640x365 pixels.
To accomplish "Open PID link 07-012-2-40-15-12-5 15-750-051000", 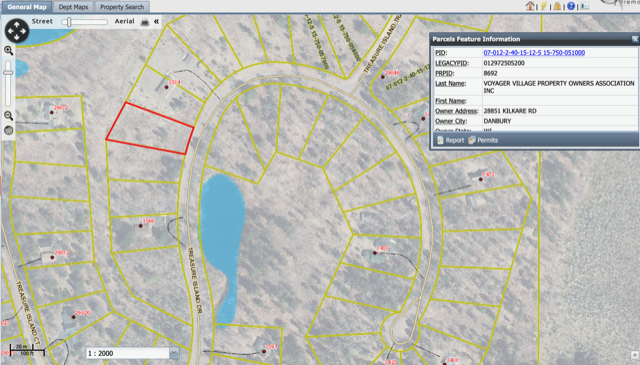I will [x=534, y=53].
